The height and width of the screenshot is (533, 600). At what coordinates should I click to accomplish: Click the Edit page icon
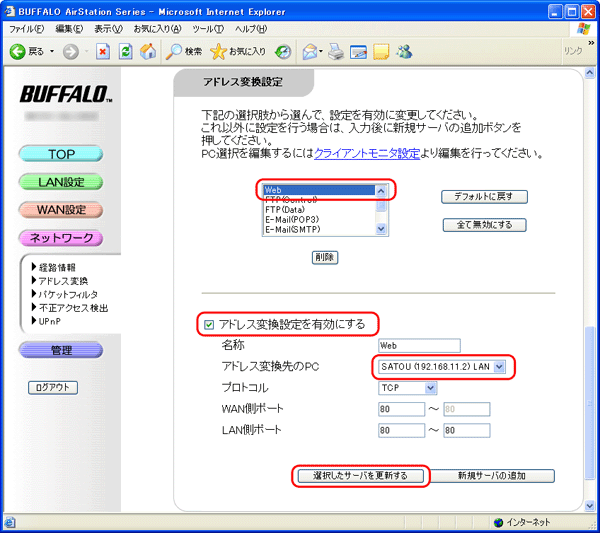(x=359, y=51)
